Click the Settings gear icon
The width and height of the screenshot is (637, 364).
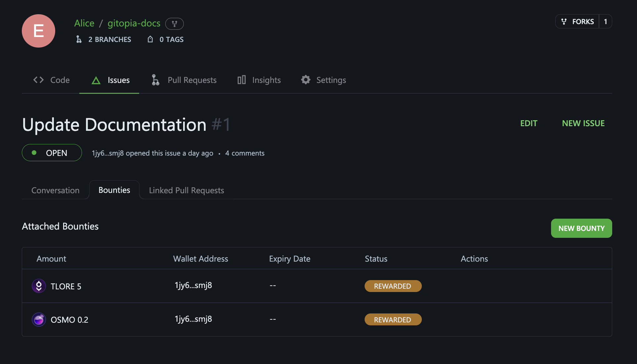[x=305, y=80]
